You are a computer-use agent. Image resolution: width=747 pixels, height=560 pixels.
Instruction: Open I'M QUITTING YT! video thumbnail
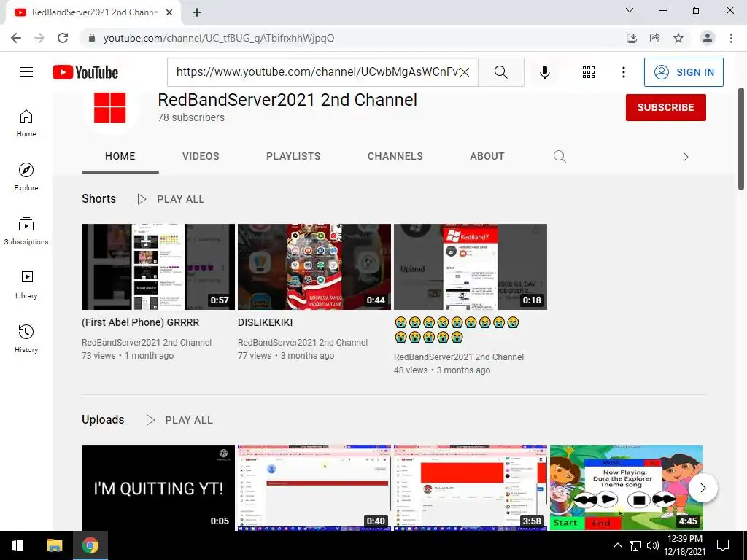[x=158, y=488]
